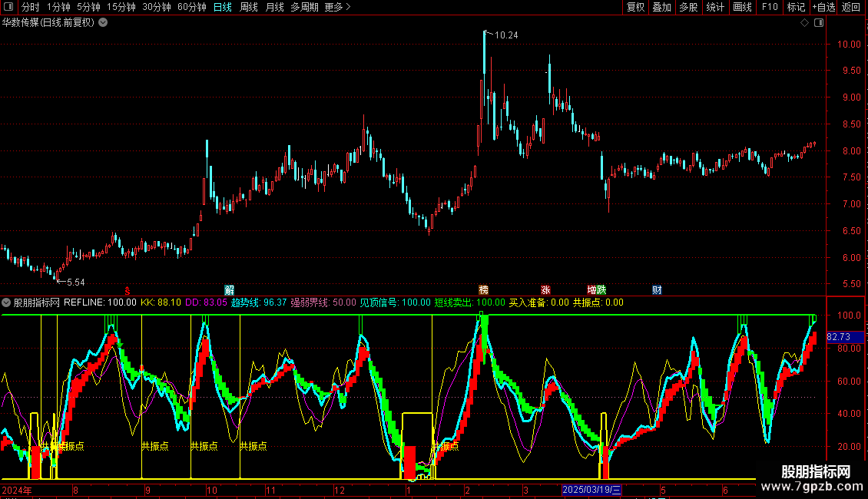
Task: Click the 2025/03/19 date cursor label
Action: 591,490
